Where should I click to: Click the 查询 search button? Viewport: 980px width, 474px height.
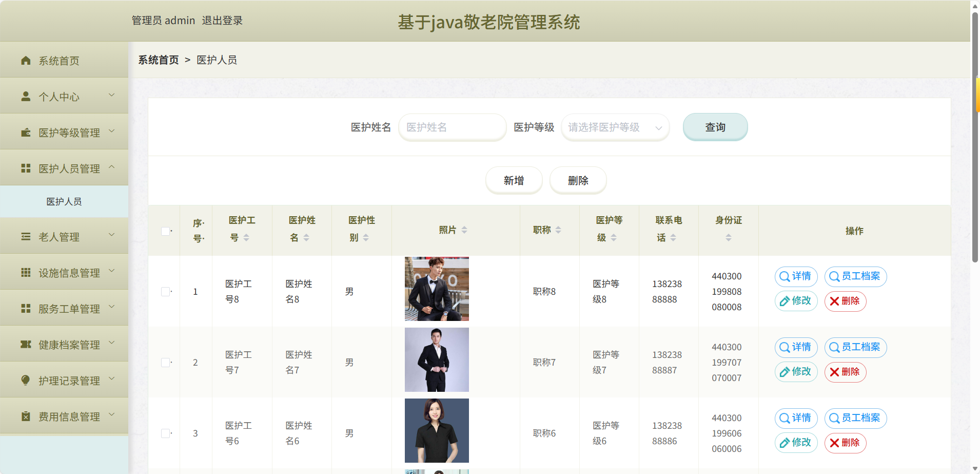(715, 127)
